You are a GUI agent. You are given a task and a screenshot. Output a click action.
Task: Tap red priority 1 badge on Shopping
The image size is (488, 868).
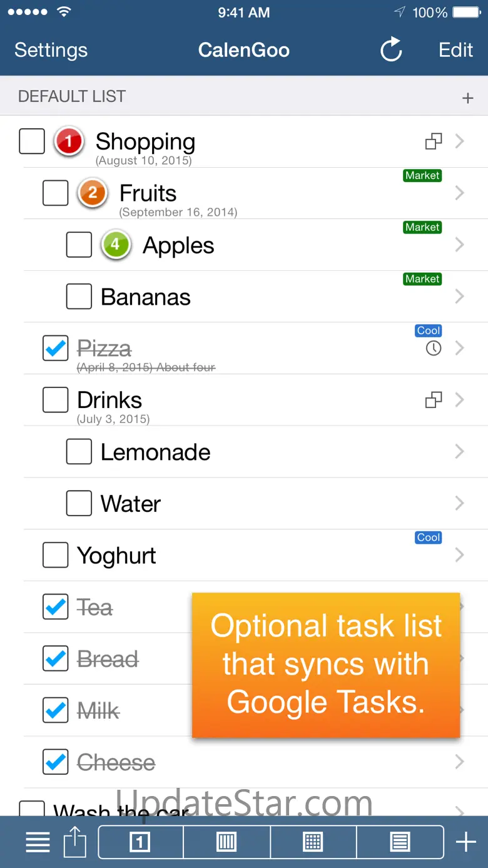coord(69,141)
